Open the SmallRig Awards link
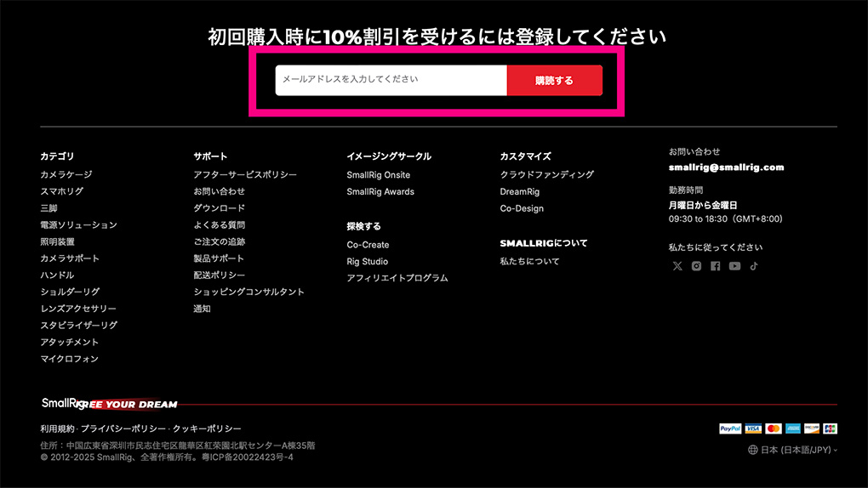 (381, 191)
